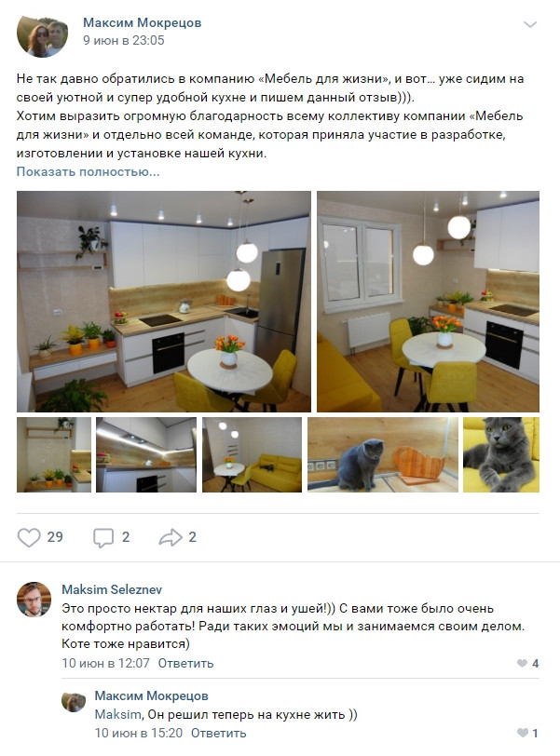
Task: Open the post timestamp 9 июн в 23:05
Action: tap(124, 41)
